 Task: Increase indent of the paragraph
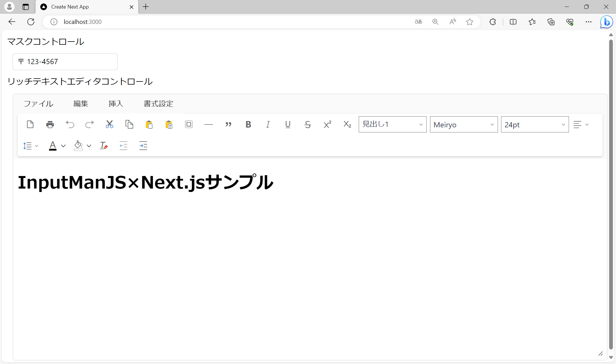click(143, 146)
